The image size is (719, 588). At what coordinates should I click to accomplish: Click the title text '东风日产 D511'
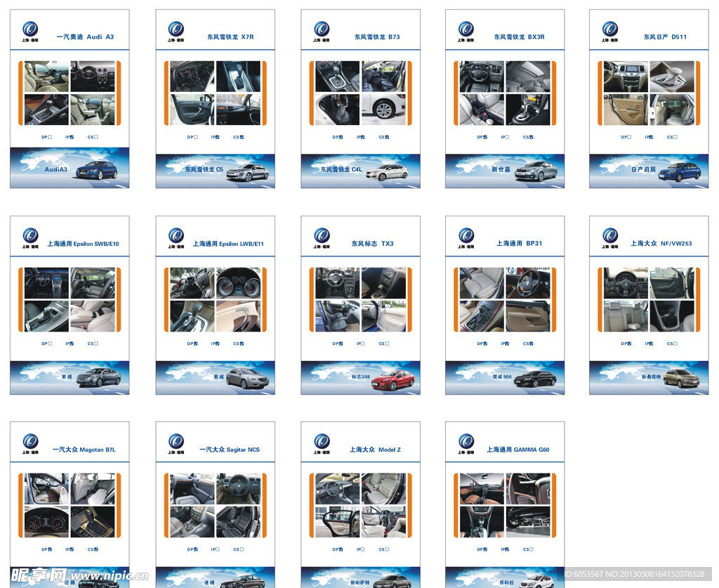click(665, 37)
